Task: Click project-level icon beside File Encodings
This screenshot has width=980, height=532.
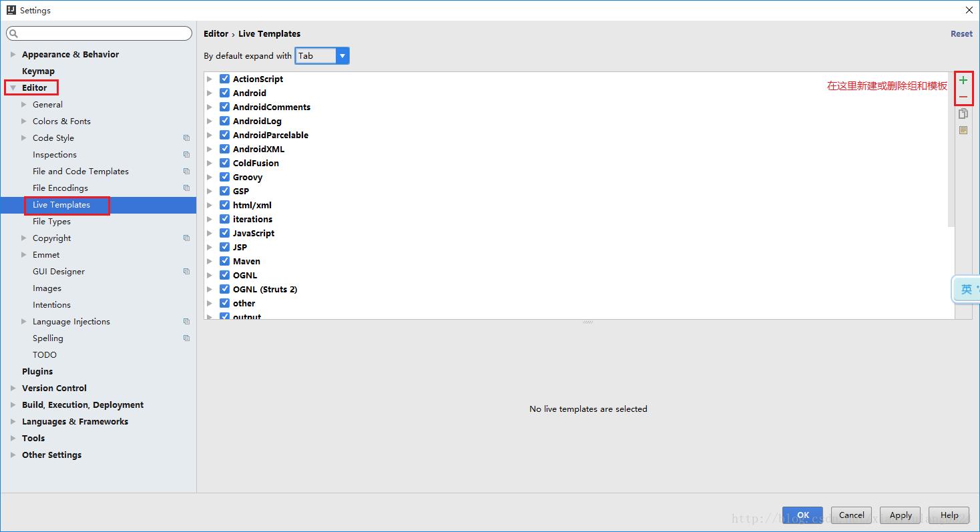Action: click(x=186, y=188)
